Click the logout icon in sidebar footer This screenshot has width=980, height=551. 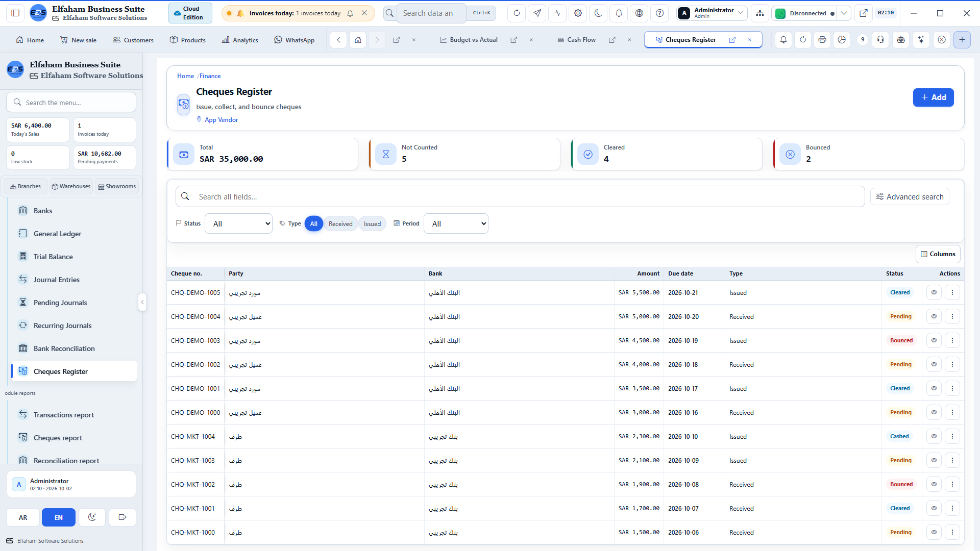tap(122, 517)
